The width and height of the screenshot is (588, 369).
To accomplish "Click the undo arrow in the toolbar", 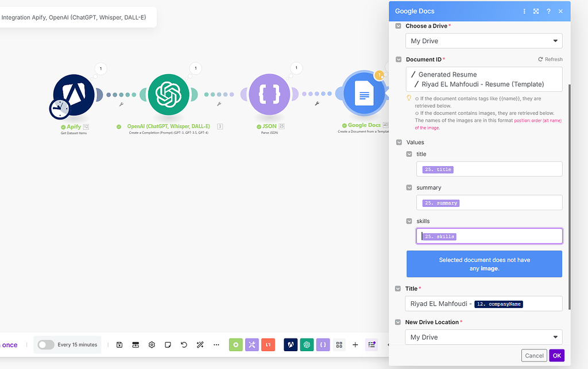I will tap(184, 344).
